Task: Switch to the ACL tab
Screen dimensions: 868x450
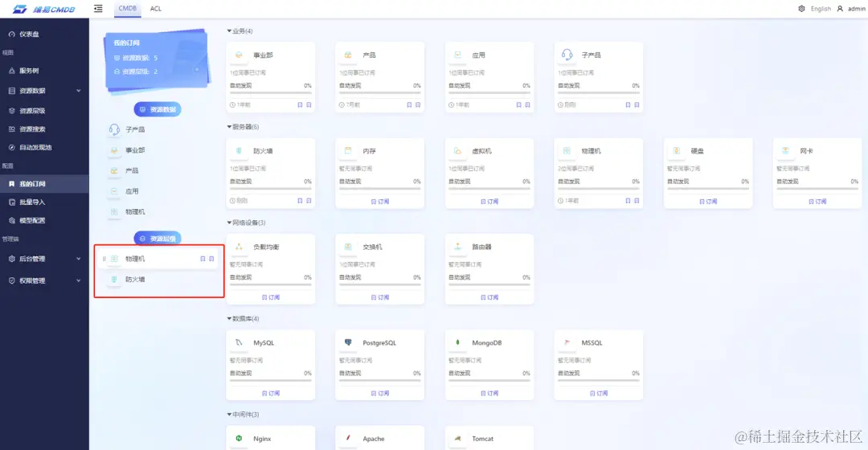Action: pyautogui.click(x=156, y=8)
